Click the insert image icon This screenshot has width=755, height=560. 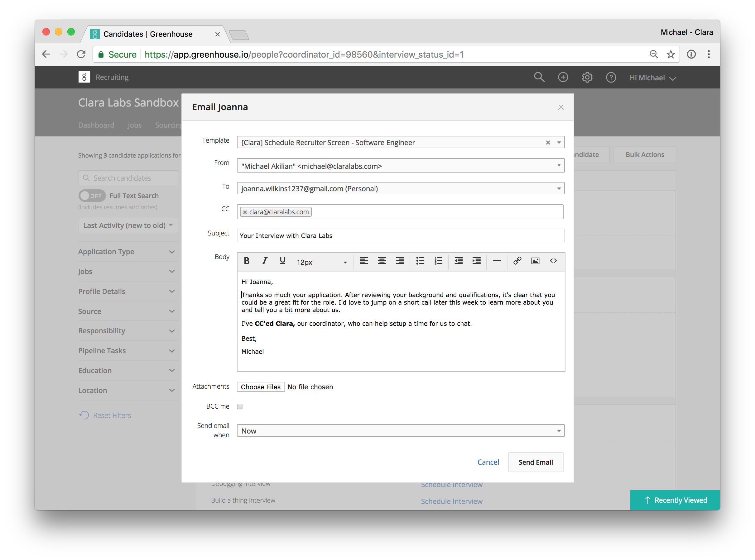[535, 261]
